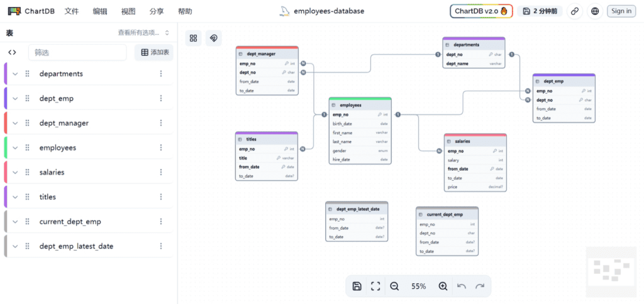Click the undo arrow icon
The image size is (644, 304).
click(462, 286)
